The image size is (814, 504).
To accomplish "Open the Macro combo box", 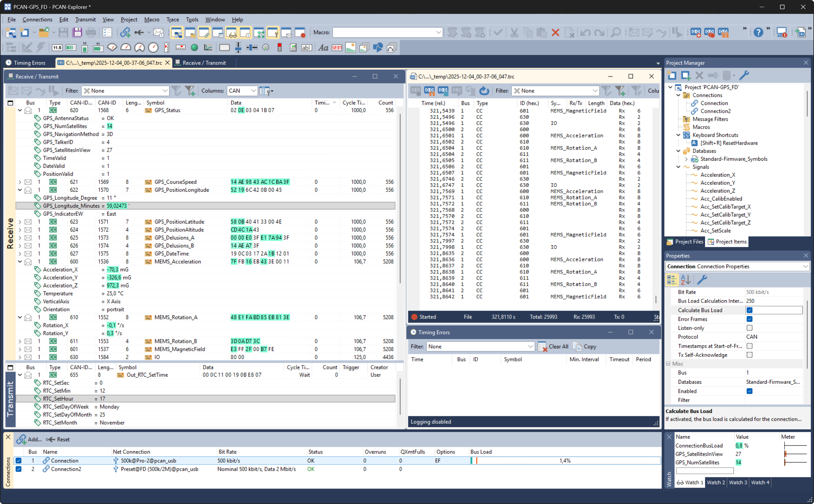I will (388, 32).
